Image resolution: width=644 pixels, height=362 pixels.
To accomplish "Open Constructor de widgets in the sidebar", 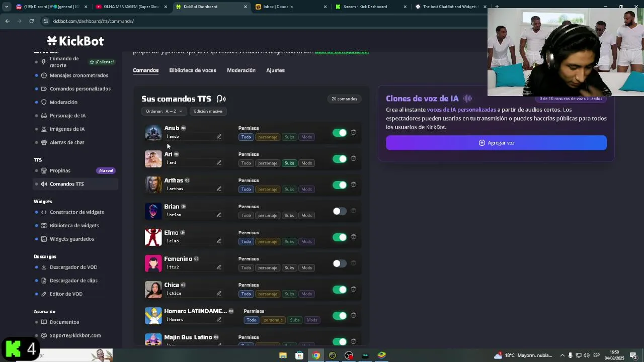I will 76,212.
